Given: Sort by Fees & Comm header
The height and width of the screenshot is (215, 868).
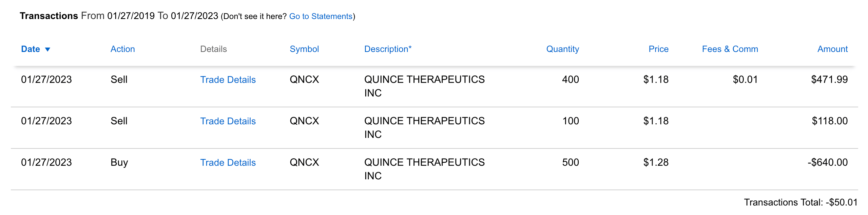Looking at the screenshot, I should click(730, 49).
